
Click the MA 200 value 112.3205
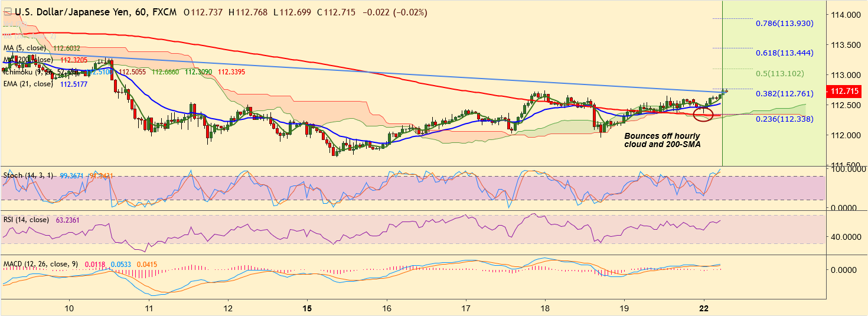[x=74, y=60]
